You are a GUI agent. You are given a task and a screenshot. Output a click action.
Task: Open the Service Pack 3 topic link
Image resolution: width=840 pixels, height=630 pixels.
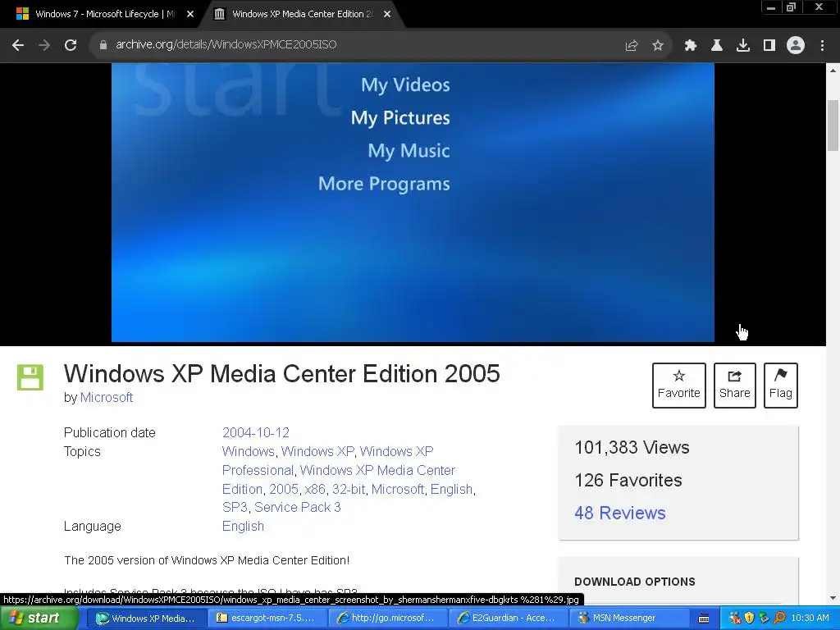[297, 507]
